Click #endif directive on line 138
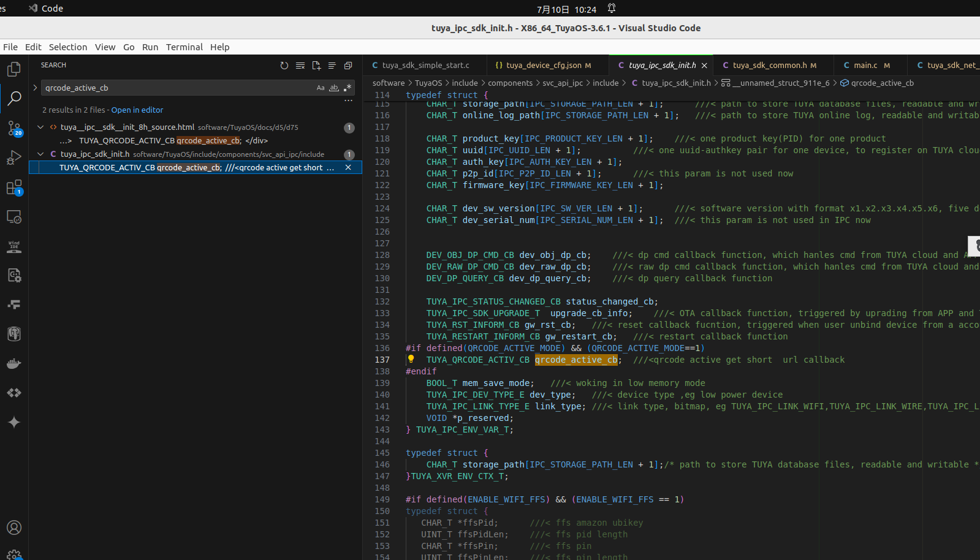The height and width of the screenshot is (560, 980). (421, 371)
